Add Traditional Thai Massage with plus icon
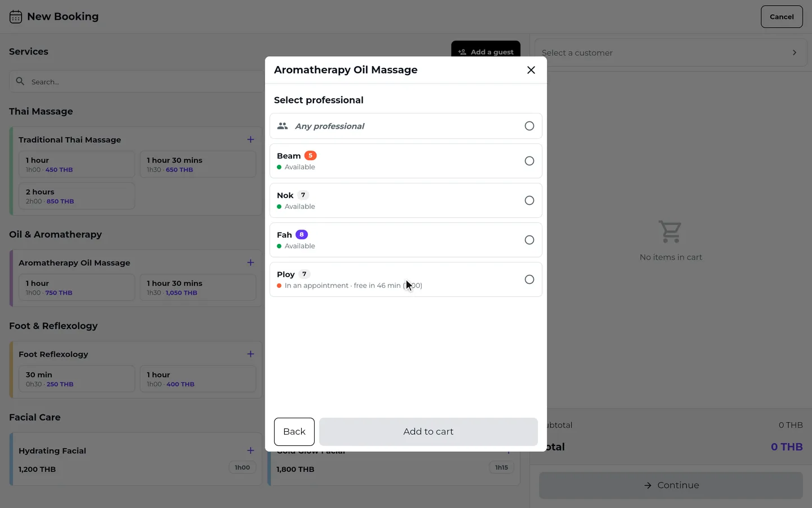Screen dimensions: 812x508 click(251, 139)
